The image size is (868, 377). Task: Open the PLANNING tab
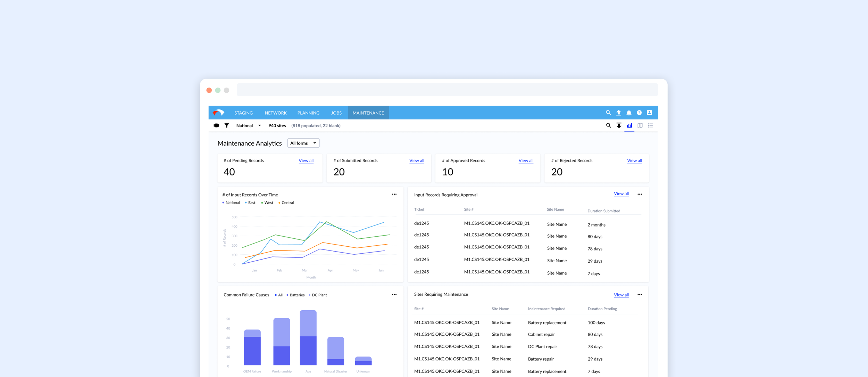[x=308, y=113]
